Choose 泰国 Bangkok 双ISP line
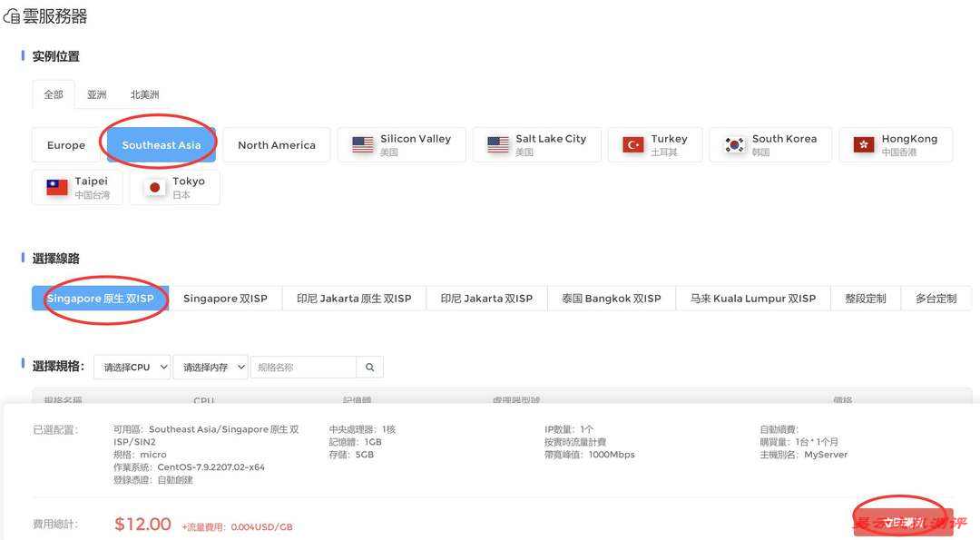The image size is (980, 540). 611,299
